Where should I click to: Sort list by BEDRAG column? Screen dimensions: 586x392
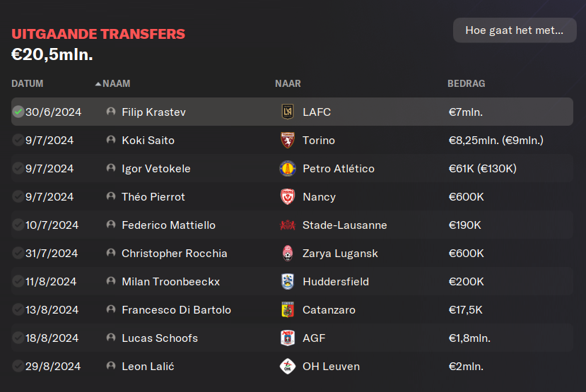point(466,83)
